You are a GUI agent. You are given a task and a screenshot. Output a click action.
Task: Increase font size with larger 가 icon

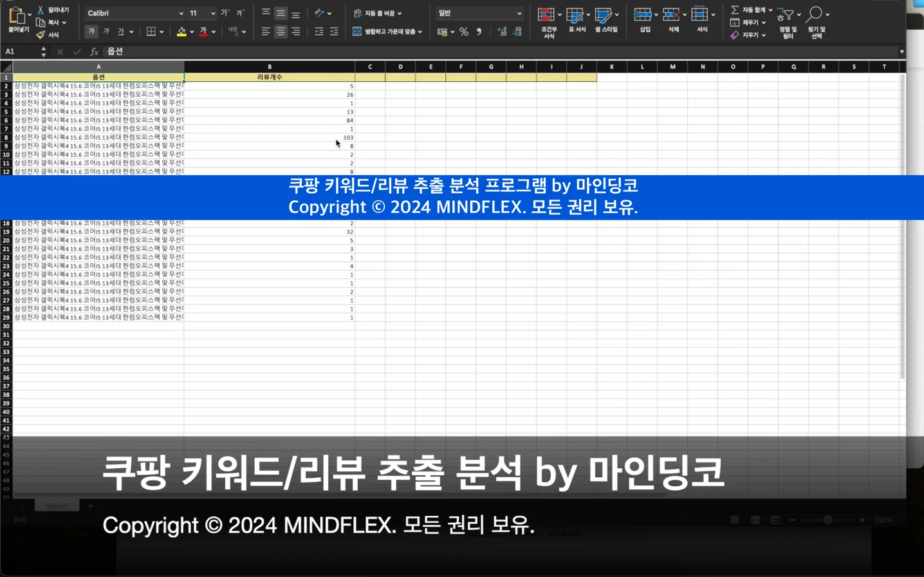coord(225,13)
